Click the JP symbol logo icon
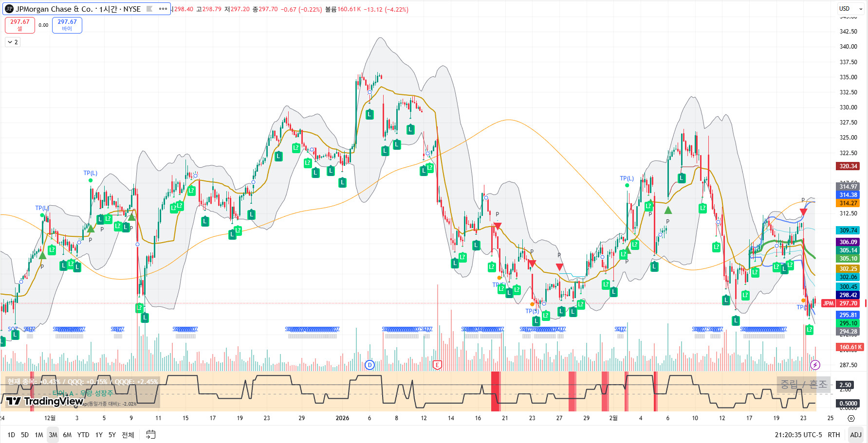The width and height of the screenshot is (868, 443). click(x=9, y=9)
